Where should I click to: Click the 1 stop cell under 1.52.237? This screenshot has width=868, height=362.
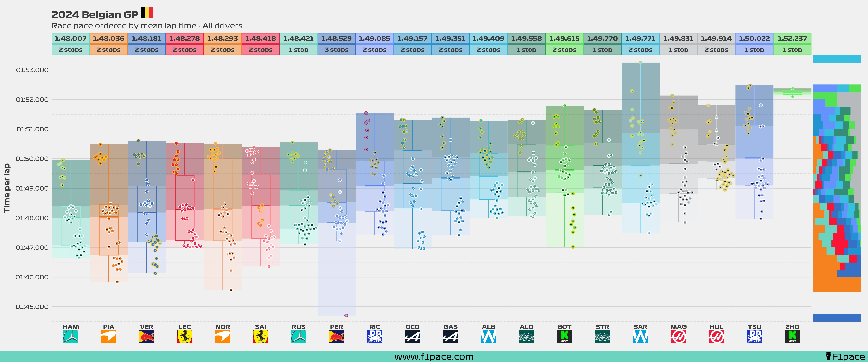point(793,50)
